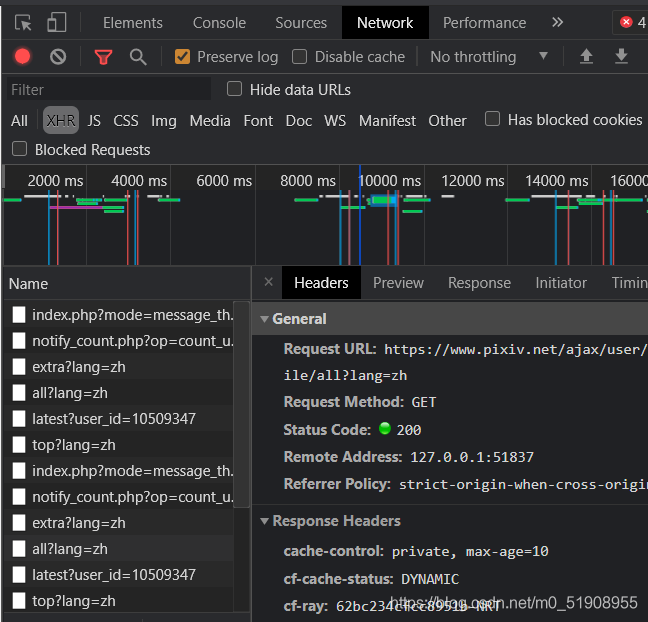The height and width of the screenshot is (622, 648).
Task: Toggle the XHR request filter
Action: 61,120
